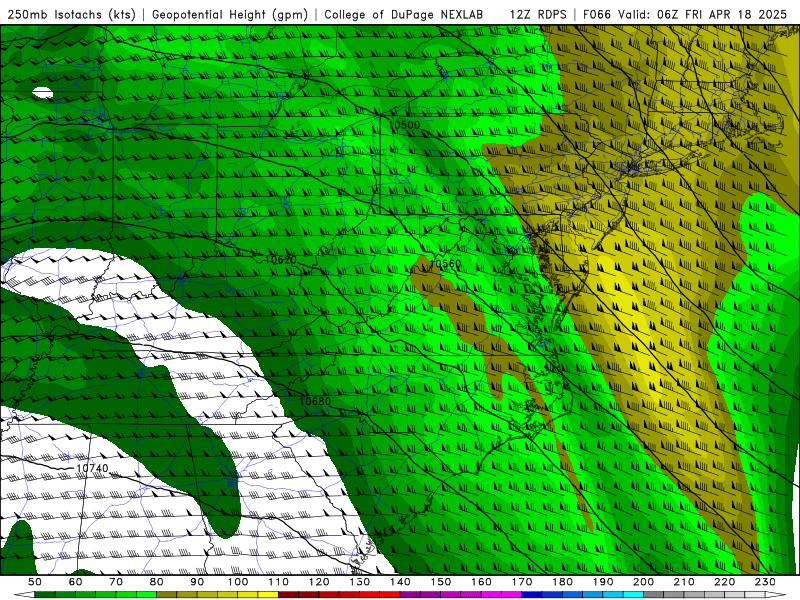The height and width of the screenshot is (600, 800).
Task: Click the '250mb Isotachs (kts)' title text
Action: (x=72, y=14)
